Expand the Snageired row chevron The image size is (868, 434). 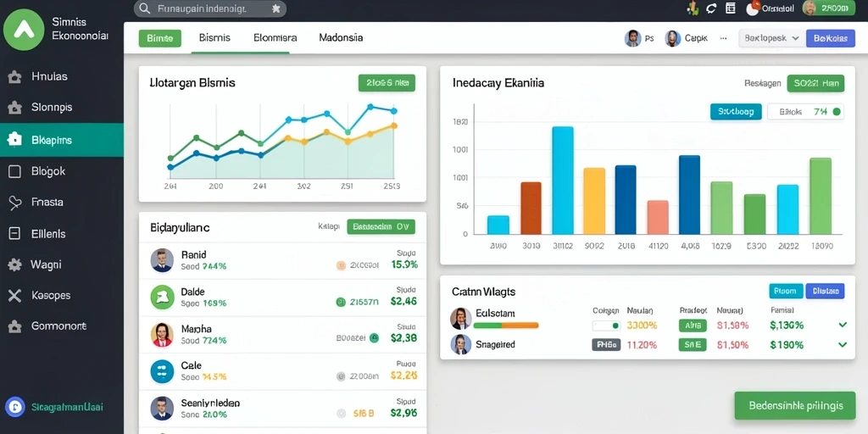843,344
